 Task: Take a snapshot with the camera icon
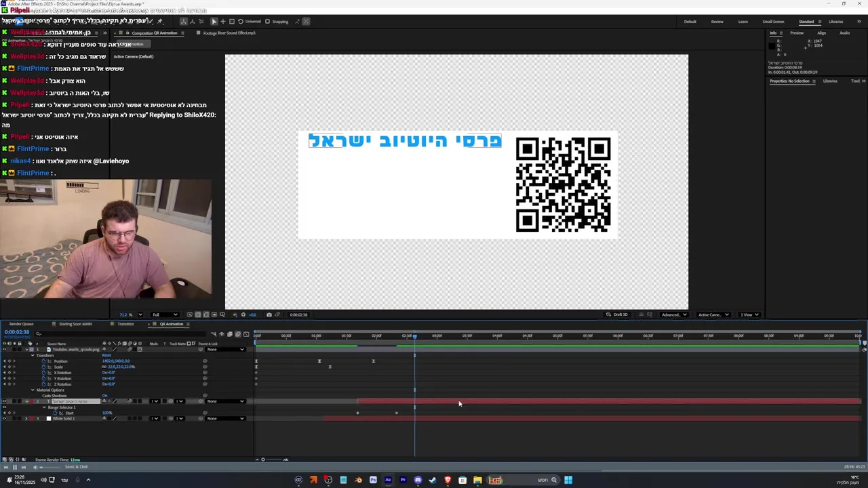pyautogui.click(x=269, y=314)
